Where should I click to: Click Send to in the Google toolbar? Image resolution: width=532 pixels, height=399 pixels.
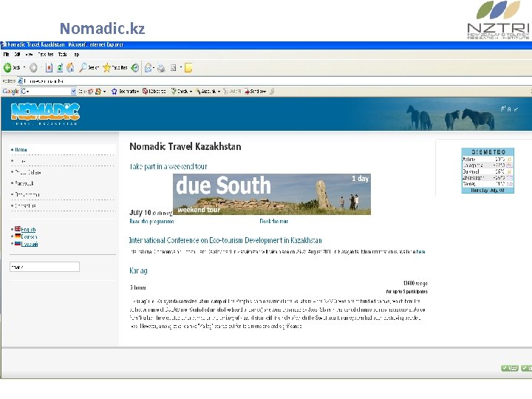tap(255, 92)
